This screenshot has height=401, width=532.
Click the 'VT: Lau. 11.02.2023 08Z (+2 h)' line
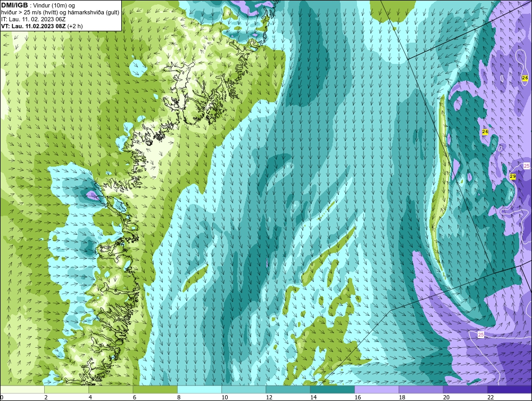tap(42, 26)
